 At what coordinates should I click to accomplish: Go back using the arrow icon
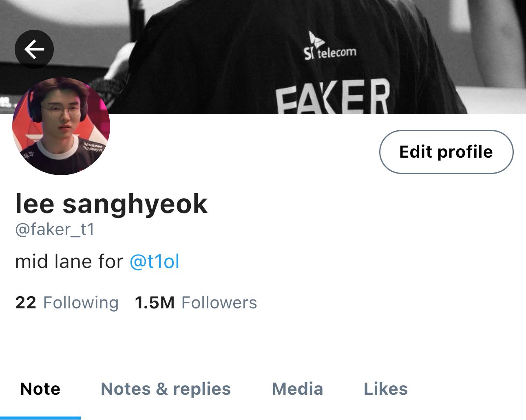[34, 49]
